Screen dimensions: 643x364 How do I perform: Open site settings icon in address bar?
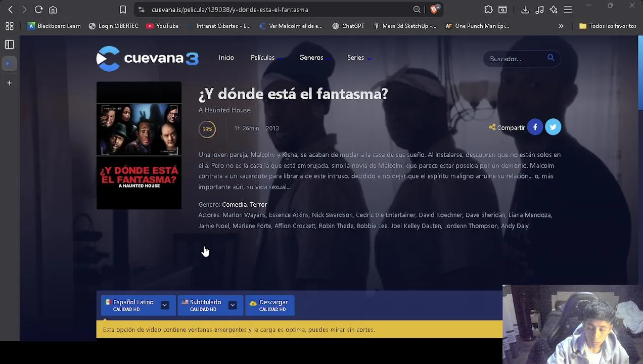tap(142, 10)
